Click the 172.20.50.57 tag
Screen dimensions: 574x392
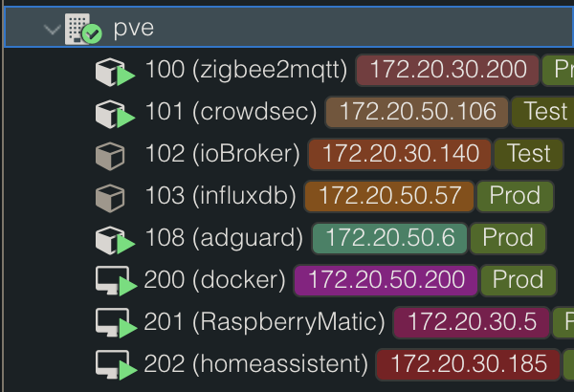coord(389,196)
